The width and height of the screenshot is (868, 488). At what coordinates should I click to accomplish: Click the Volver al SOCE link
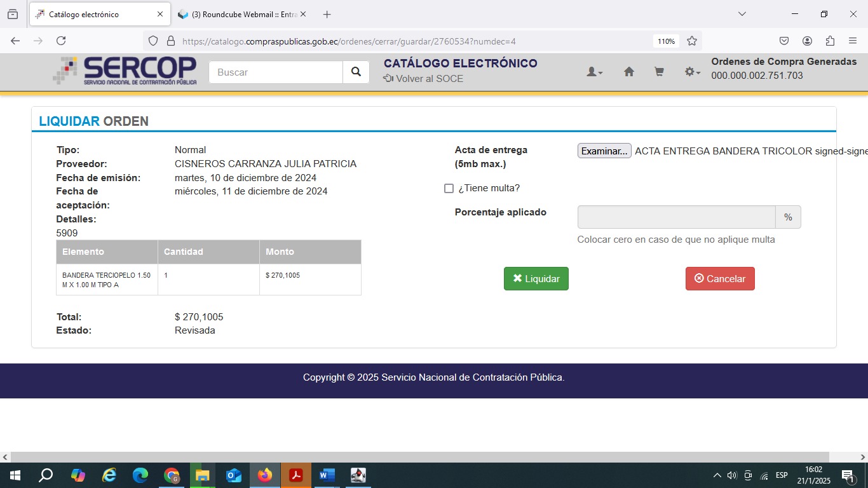[x=423, y=79]
